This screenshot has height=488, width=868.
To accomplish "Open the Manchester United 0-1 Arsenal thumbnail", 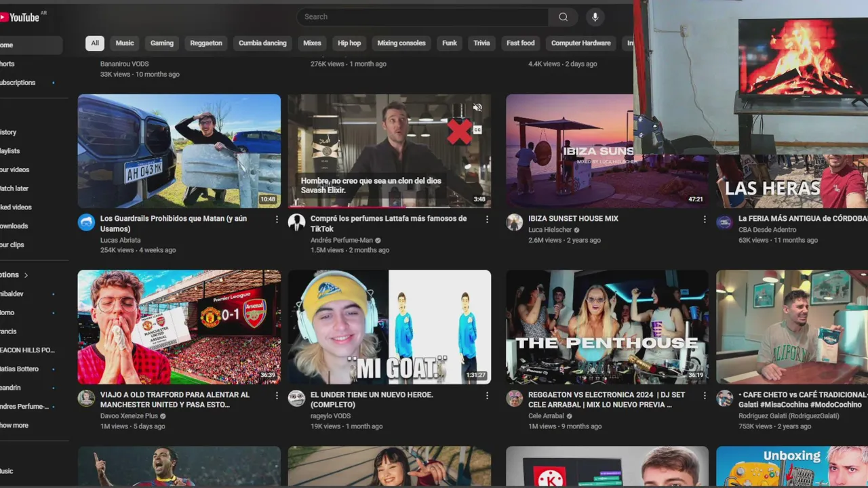I will tap(179, 327).
